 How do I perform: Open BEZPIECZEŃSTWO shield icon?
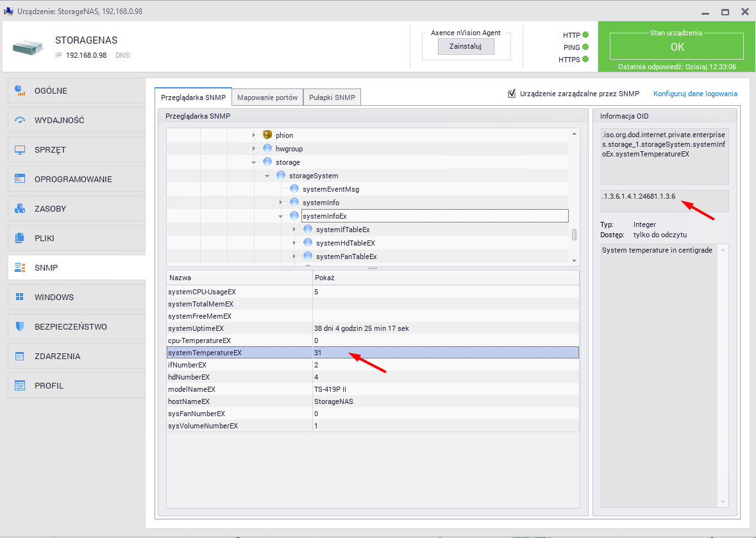[x=20, y=326]
